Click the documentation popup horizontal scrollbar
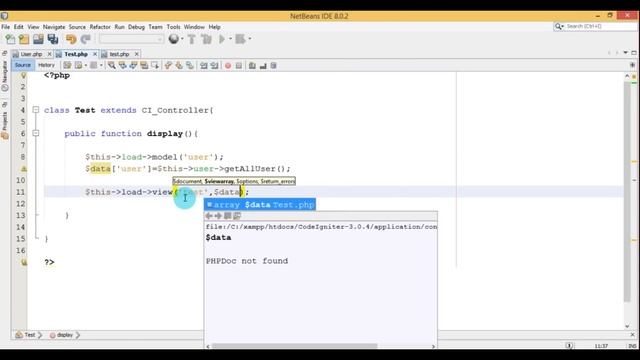Viewport: 640px width, 360px height. pos(294,346)
